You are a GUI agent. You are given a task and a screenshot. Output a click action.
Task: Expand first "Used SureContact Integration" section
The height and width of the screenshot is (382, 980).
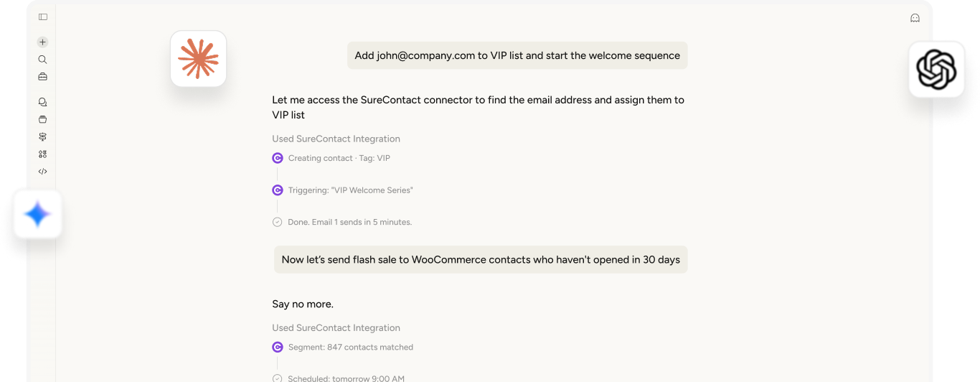coord(336,139)
